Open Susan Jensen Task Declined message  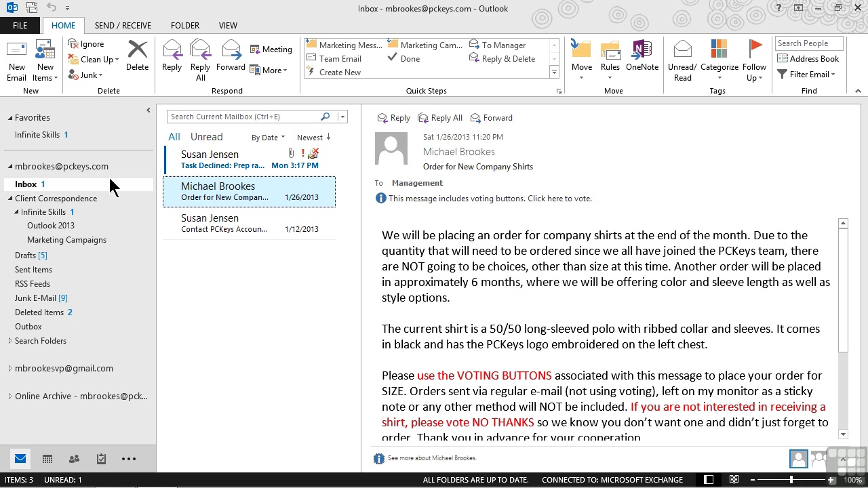point(250,159)
